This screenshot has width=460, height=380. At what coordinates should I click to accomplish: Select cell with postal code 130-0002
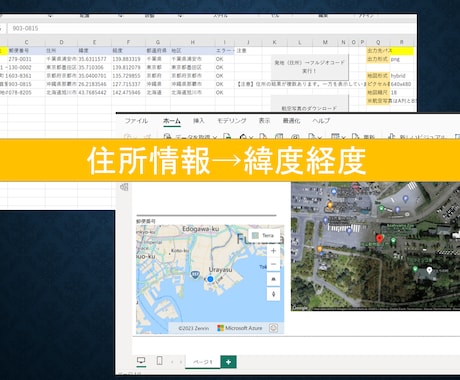(x=26, y=67)
